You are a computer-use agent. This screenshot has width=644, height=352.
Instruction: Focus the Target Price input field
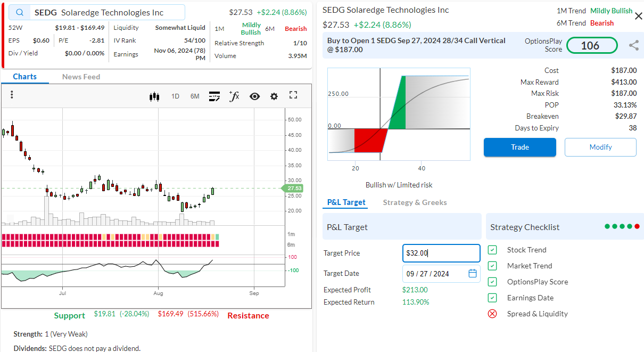[x=441, y=253]
